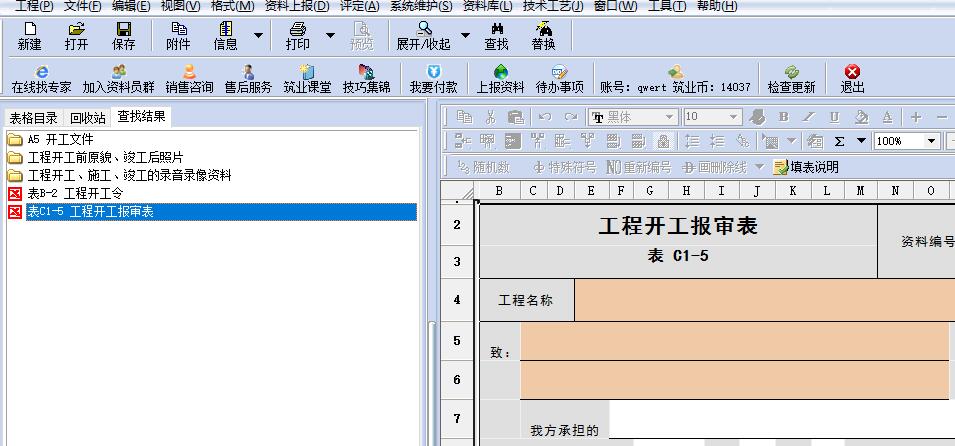This screenshot has width=955, height=446.
Task: Click 检查更新 to check for updates
Action: click(x=791, y=78)
